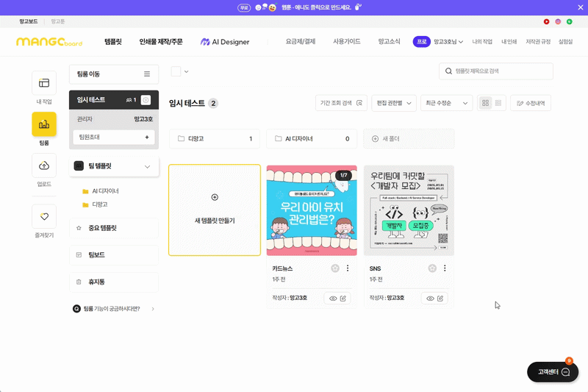
Task: Open the AI Designer menu
Action: pos(225,42)
